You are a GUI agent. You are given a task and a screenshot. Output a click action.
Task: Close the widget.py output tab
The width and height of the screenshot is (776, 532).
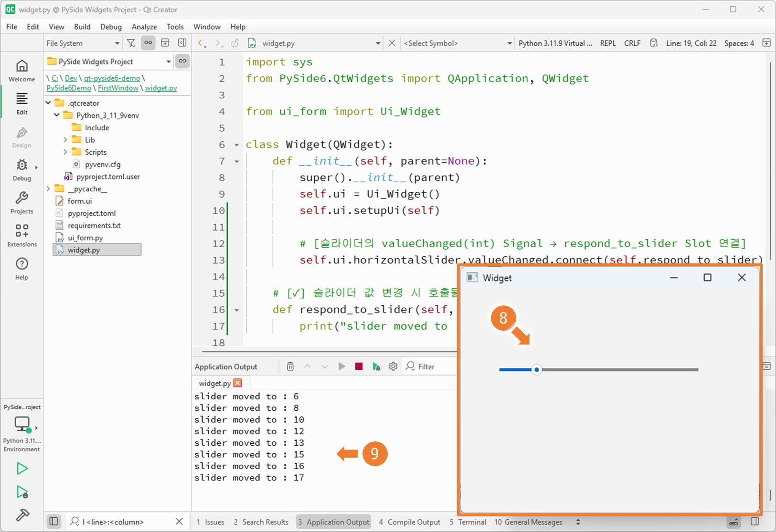(238, 383)
